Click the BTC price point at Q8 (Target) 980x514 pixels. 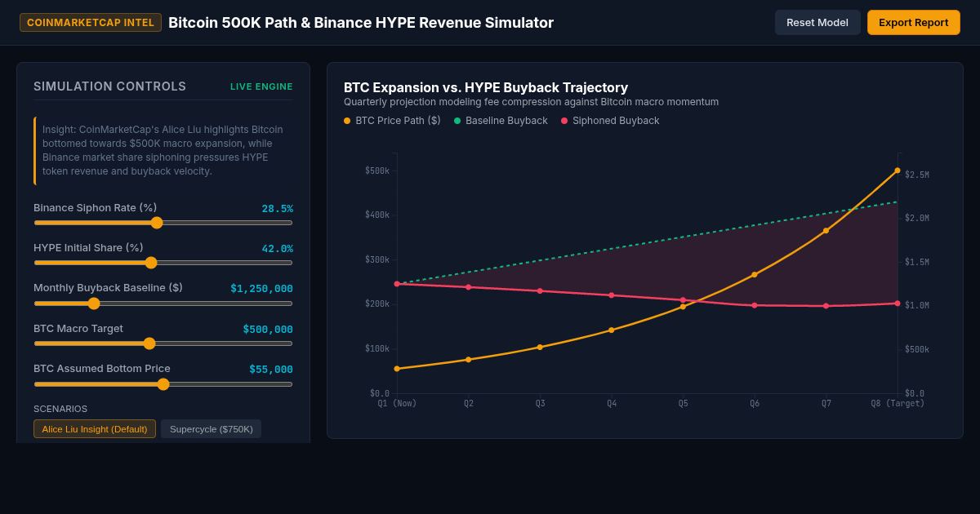(898, 171)
